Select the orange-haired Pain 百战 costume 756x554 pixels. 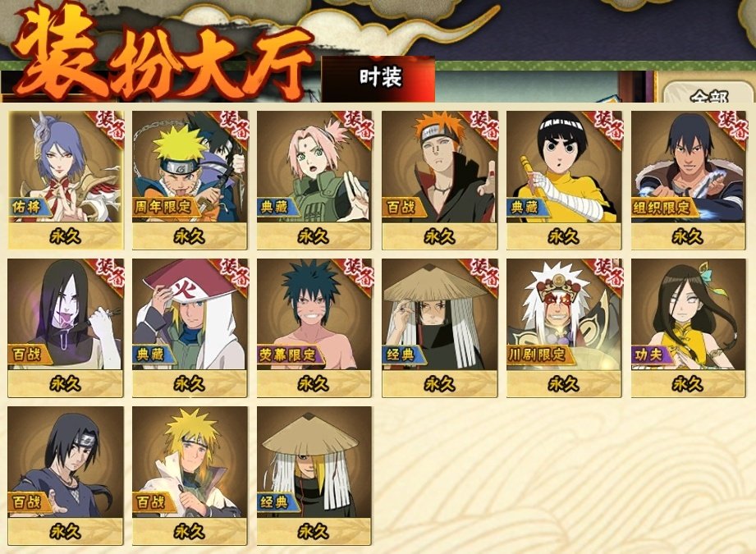coord(439,181)
